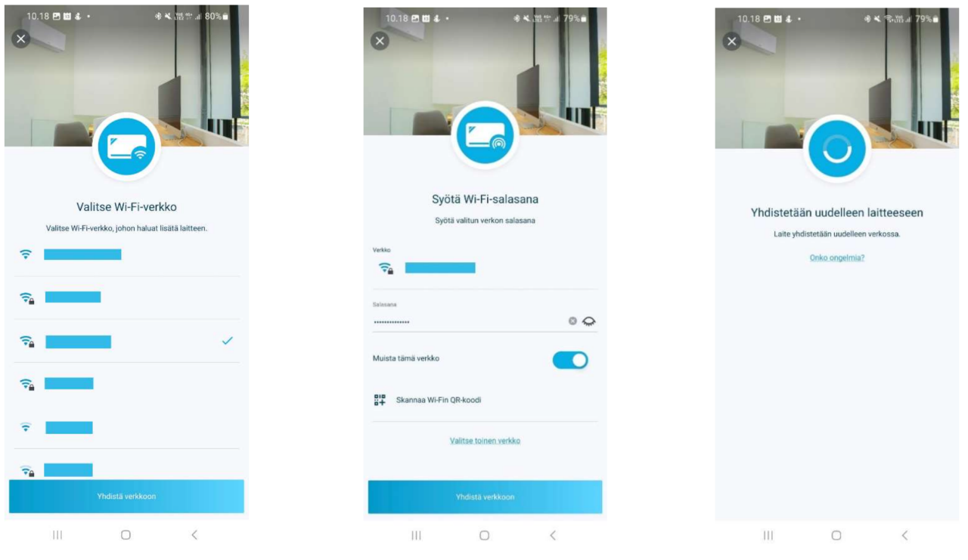This screenshot has width=968, height=560.
Task: Toggle the Muista tämä verkko switch
Action: (x=570, y=360)
